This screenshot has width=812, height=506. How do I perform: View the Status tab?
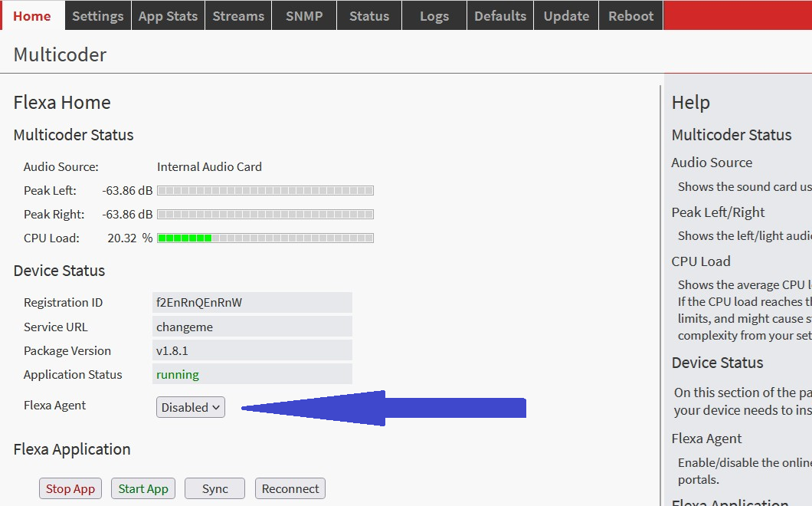(369, 15)
